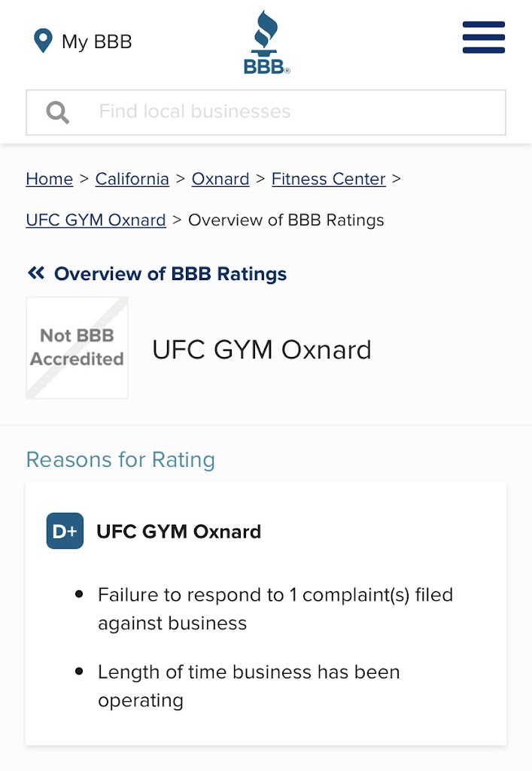Select the large UFC GYM Oxnard heading
532x771 pixels.
point(262,350)
